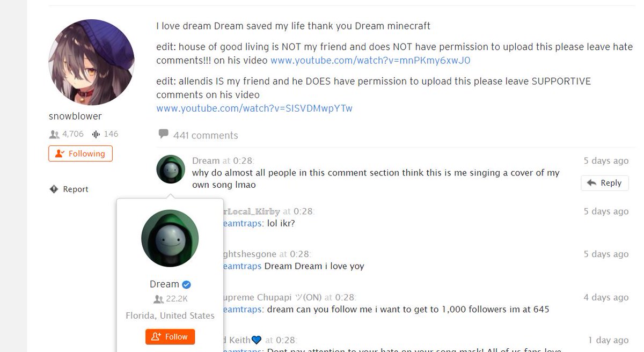Click Dream's small avatar beside the comment
Image resolution: width=644 pixels, height=352 pixels.
171,169
